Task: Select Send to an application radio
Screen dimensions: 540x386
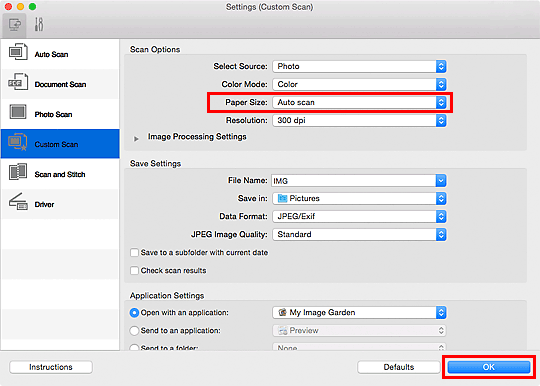Action: point(134,331)
